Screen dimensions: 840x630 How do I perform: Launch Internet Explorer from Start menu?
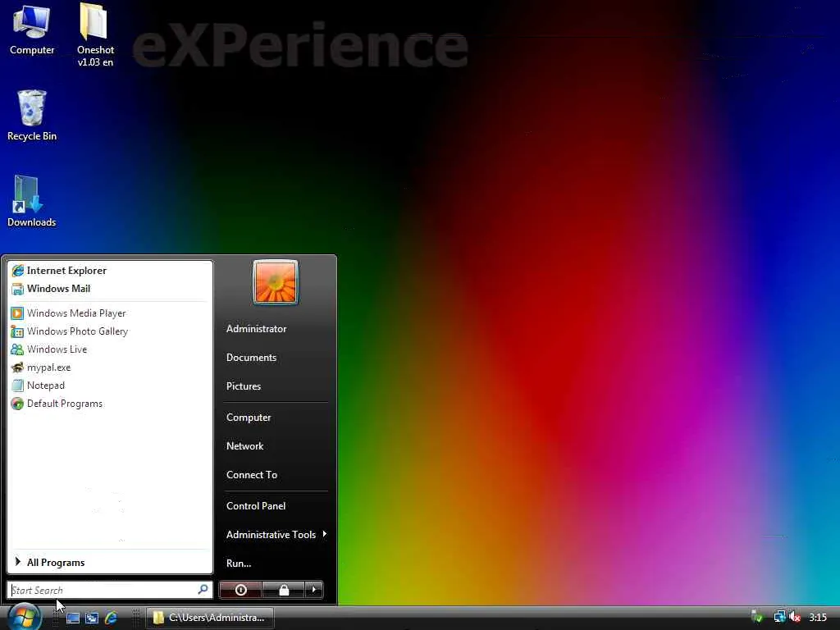click(110, 271)
